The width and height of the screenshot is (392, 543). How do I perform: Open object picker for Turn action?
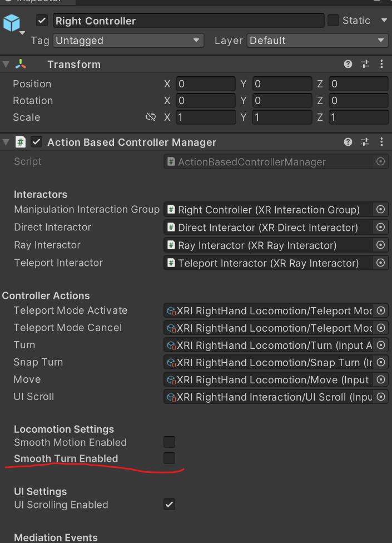[x=381, y=345]
